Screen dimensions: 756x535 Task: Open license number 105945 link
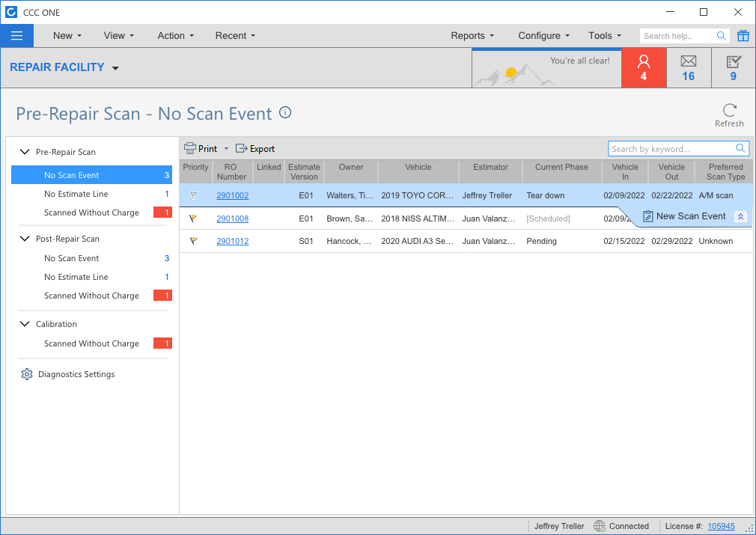[x=721, y=526]
